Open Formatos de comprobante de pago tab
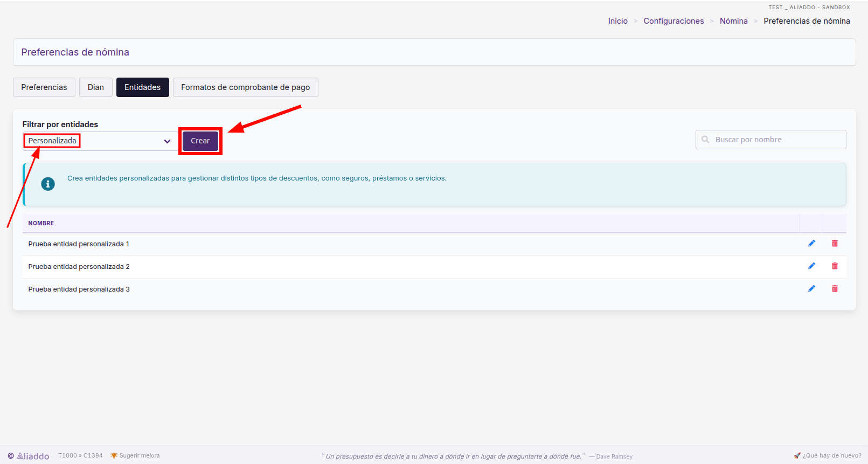The height and width of the screenshot is (464, 868). [246, 87]
